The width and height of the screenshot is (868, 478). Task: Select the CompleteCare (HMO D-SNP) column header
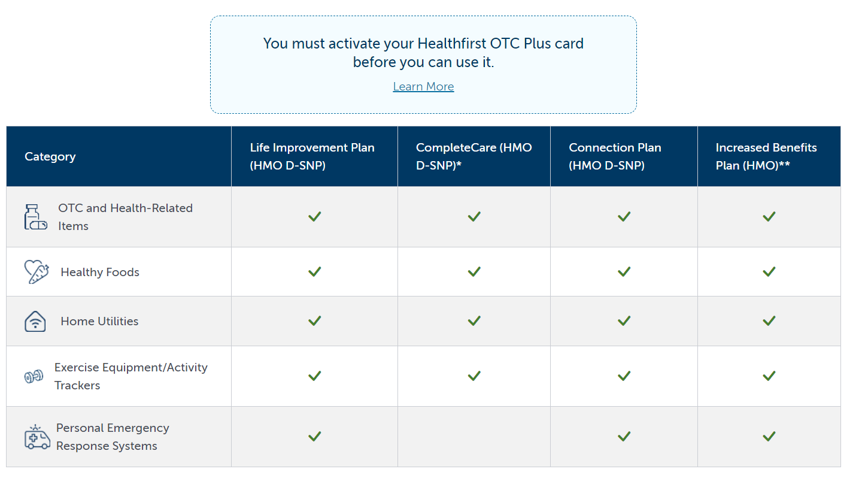tap(474, 156)
